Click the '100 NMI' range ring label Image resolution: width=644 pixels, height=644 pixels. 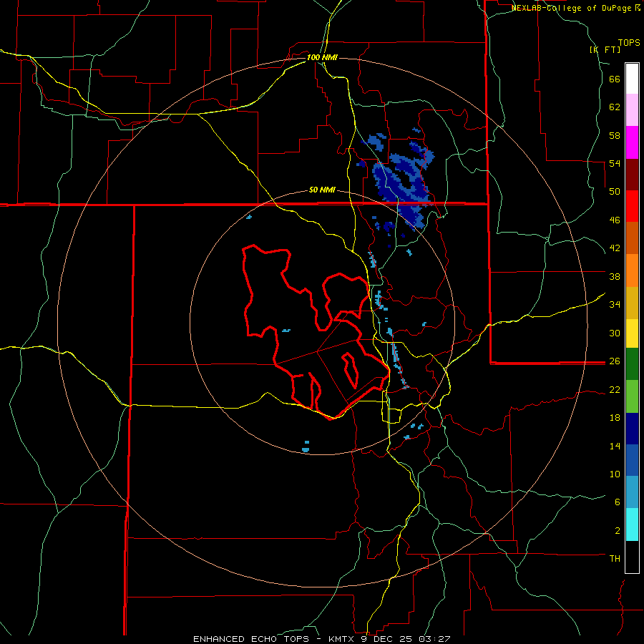point(322,57)
